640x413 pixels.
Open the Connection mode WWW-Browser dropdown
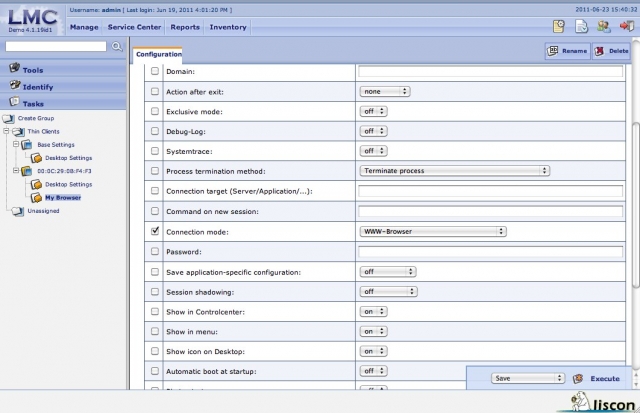tap(432, 231)
